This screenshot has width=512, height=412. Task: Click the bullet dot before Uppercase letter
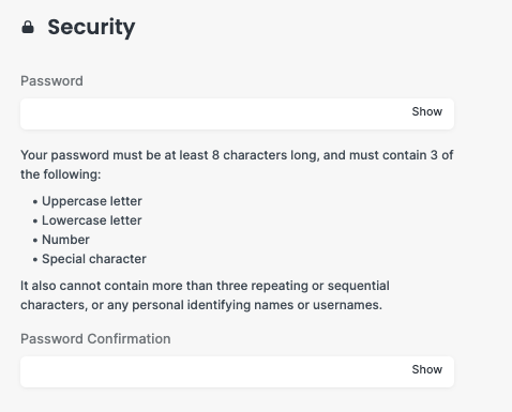(35, 202)
